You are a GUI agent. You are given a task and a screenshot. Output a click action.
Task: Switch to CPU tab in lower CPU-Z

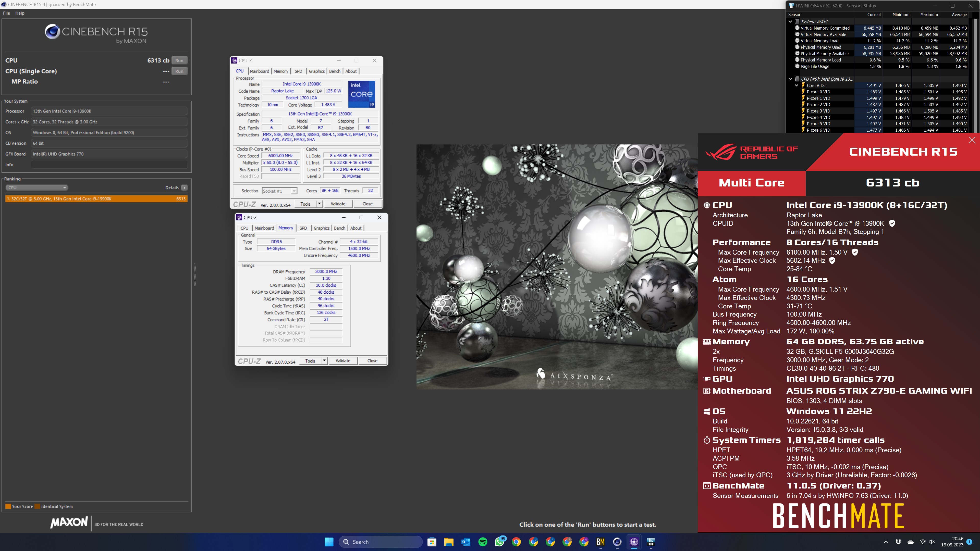click(x=245, y=228)
